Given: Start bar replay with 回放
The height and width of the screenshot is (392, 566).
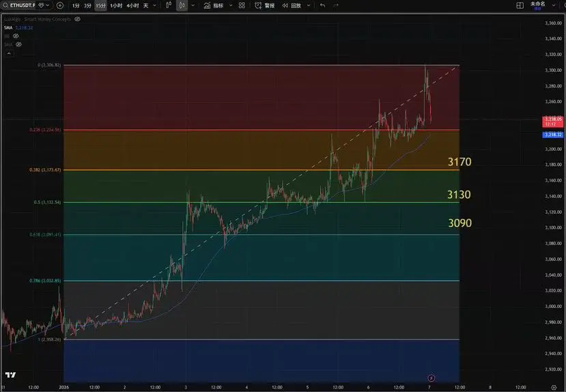Looking at the screenshot, I should click(292, 5).
